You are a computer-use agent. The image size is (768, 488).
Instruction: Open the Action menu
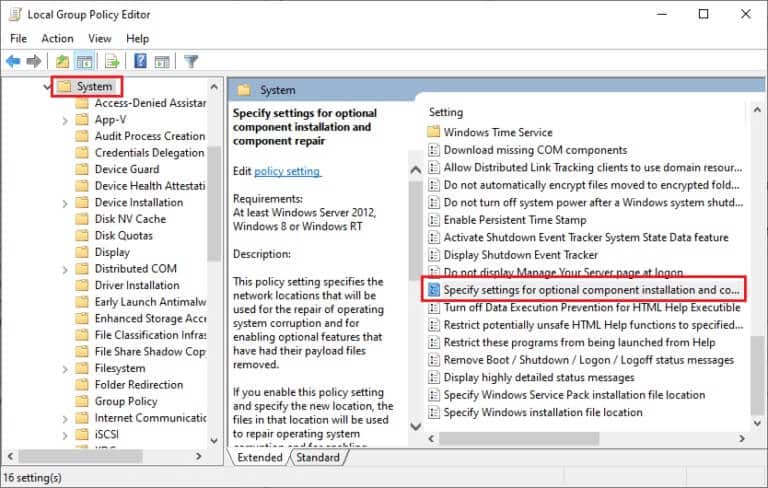pyautogui.click(x=57, y=38)
